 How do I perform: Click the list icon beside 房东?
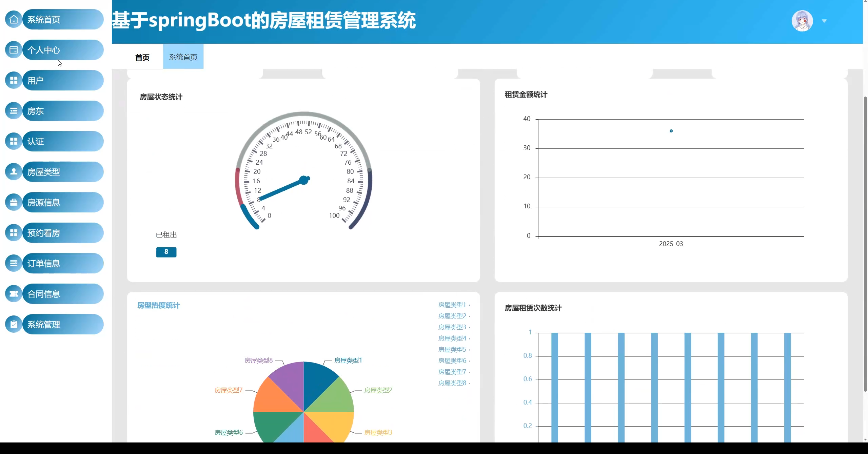pyautogui.click(x=14, y=111)
